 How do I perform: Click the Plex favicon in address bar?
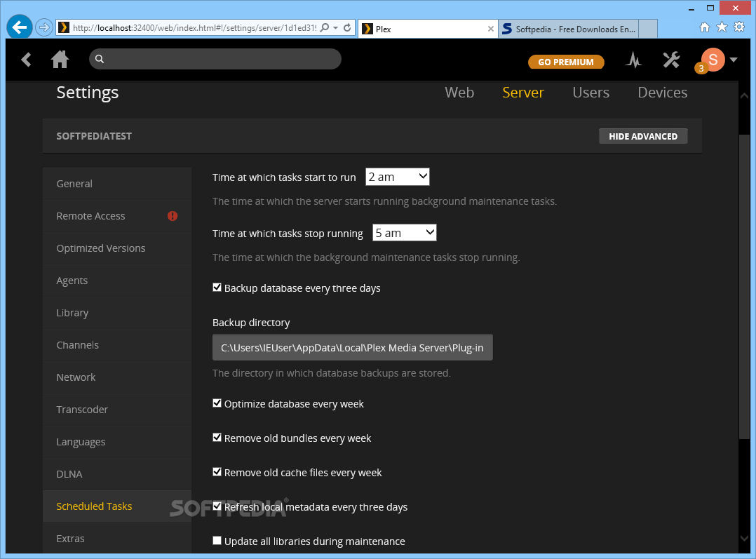[64, 27]
